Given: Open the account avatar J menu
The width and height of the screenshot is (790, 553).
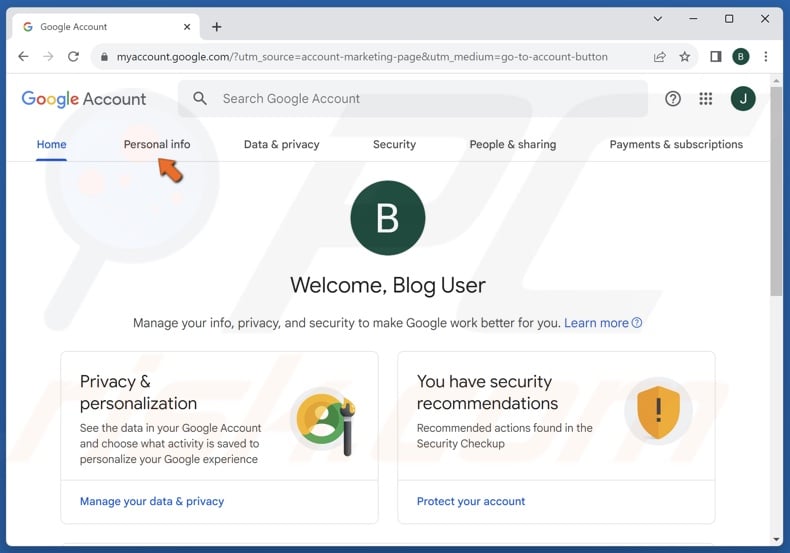Looking at the screenshot, I should point(743,99).
